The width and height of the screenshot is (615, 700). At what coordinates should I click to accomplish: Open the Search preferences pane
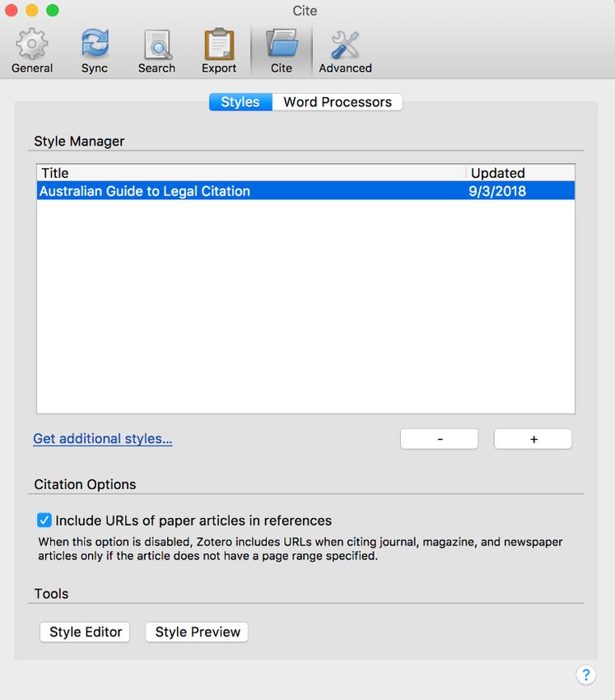tap(156, 51)
